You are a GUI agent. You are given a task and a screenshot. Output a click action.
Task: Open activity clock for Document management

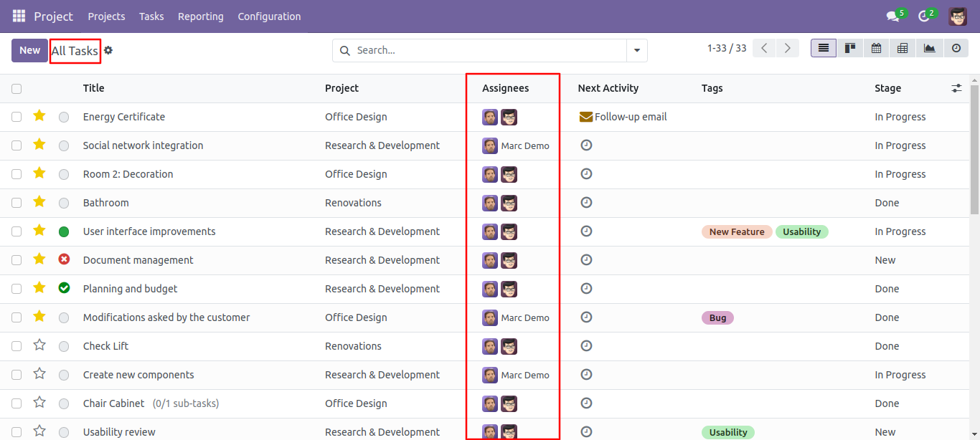586,259
